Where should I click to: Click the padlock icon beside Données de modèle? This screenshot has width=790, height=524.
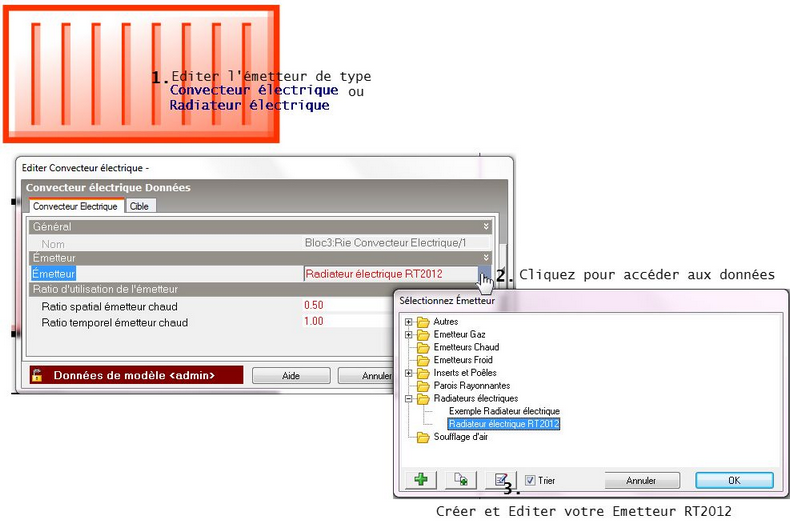coord(37,375)
